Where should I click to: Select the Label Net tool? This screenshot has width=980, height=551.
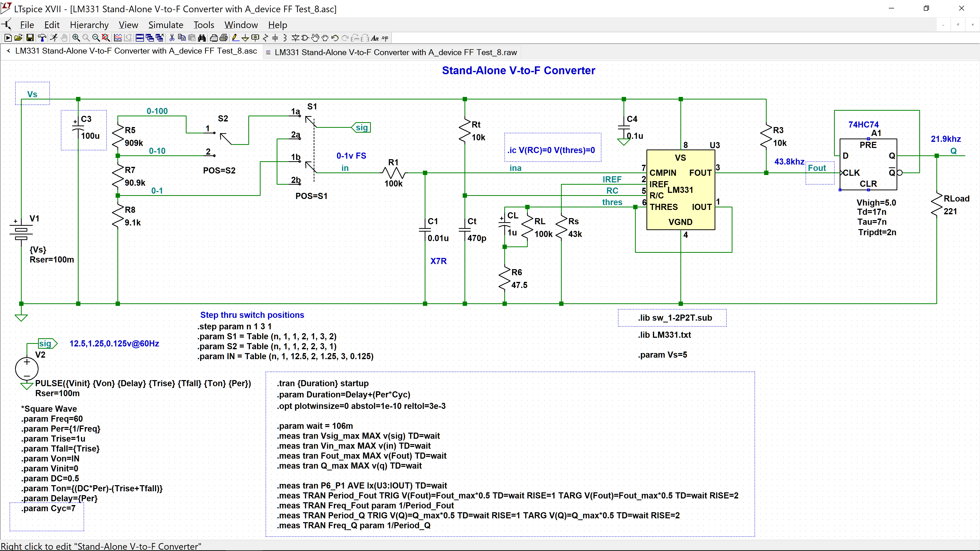coord(255,38)
